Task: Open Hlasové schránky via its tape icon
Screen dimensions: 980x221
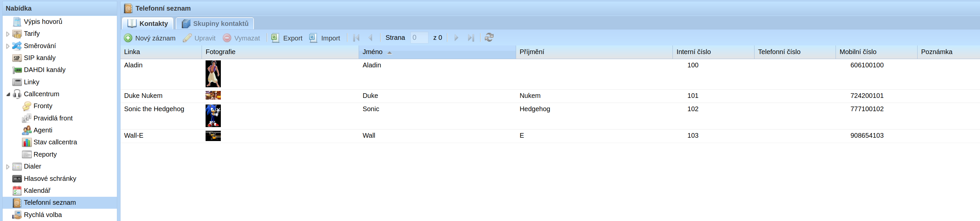Action: point(17,179)
